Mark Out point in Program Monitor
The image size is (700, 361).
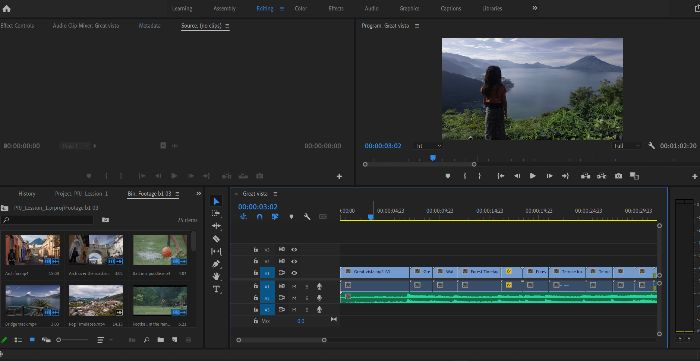point(480,176)
